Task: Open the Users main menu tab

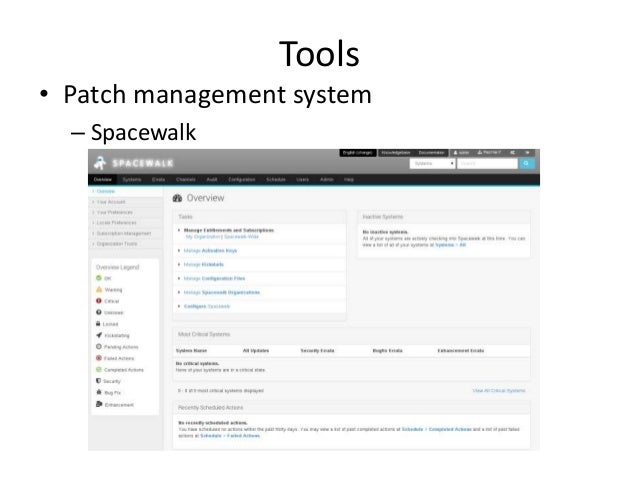Action: pos(302,179)
